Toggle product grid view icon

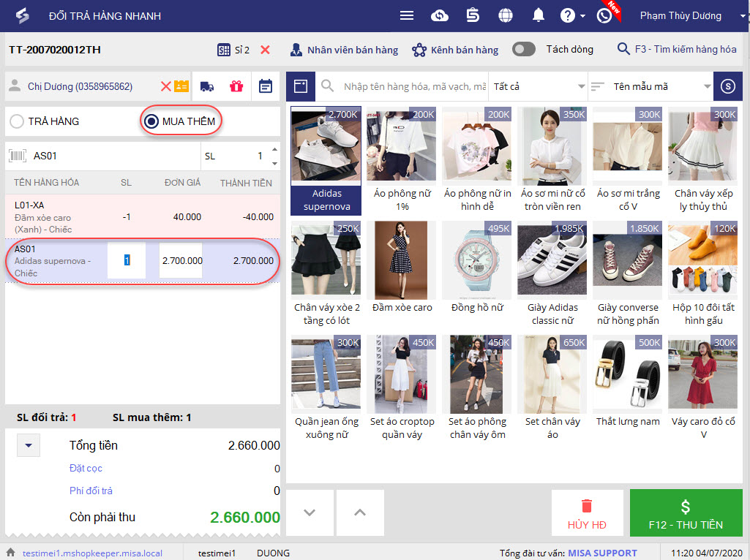coord(301,86)
